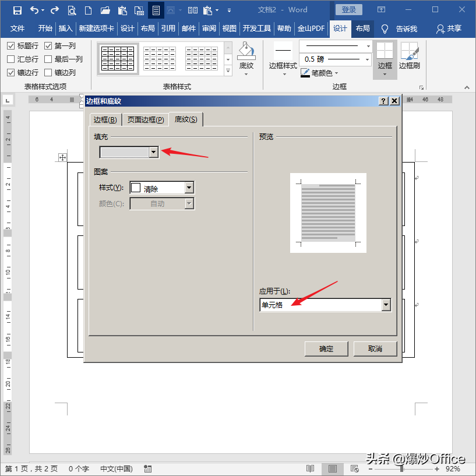Select the second dashed table style thumbnail
This screenshot has width=476, height=476.
160,59
